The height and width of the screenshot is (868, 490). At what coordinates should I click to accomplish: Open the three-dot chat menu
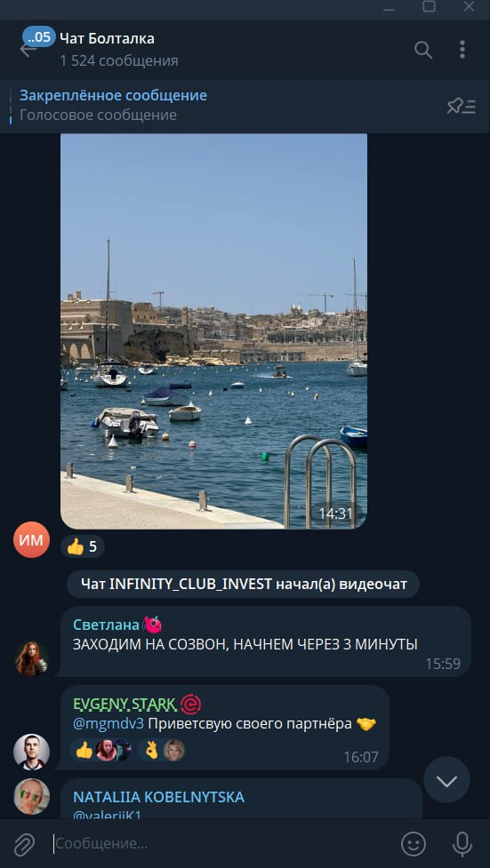(x=462, y=50)
